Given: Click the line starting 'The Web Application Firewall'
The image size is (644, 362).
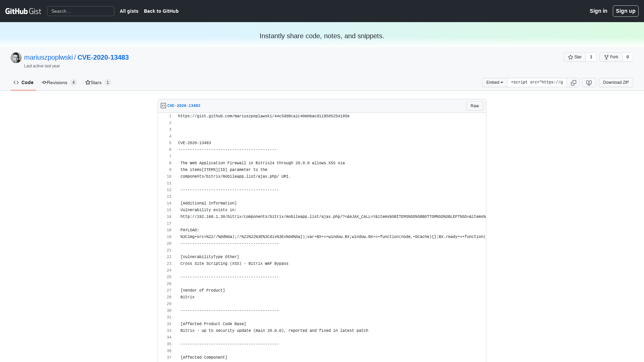Looking at the screenshot, I should point(263,163).
